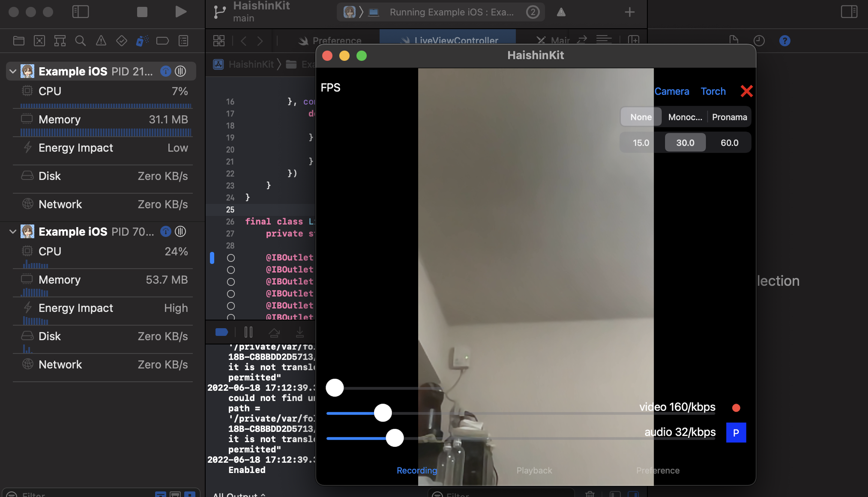The width and height of the screenshot is (868, 497).
Task: Go forward with the right chevron
Action: 260,41
